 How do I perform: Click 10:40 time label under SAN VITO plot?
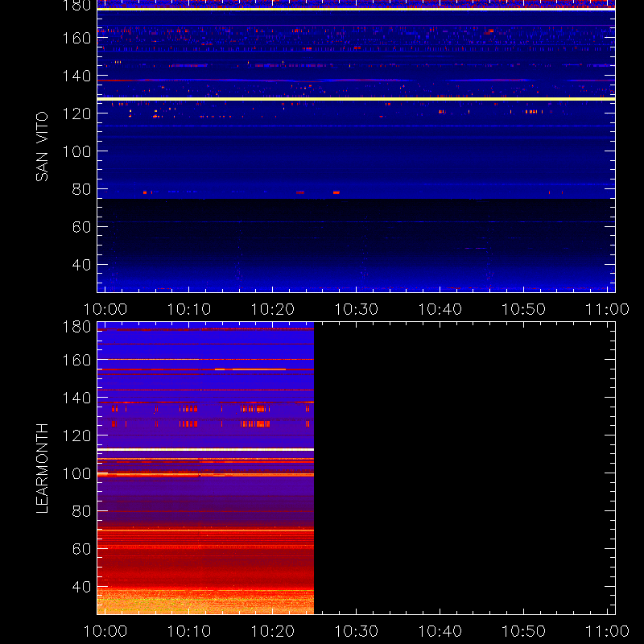pos(440,309)
